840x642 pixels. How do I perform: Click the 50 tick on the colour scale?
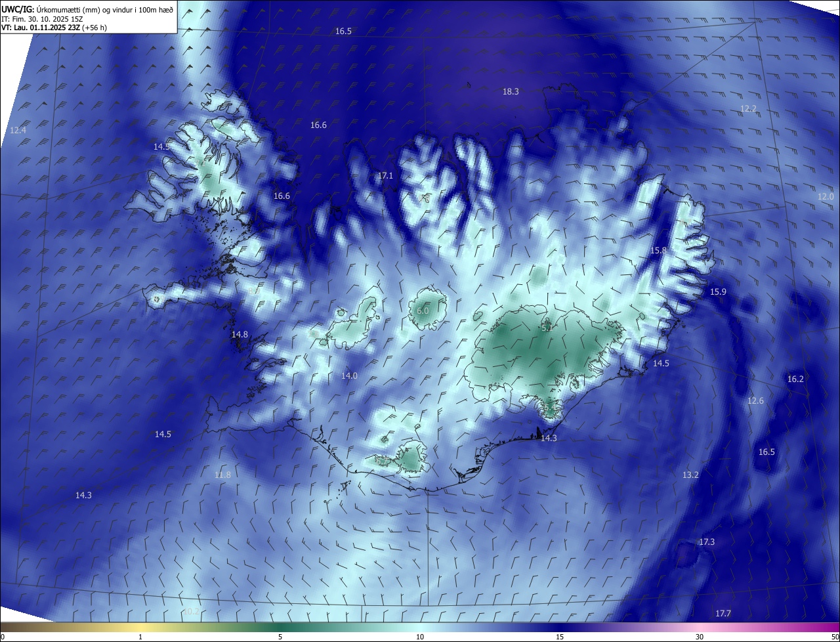835,637
